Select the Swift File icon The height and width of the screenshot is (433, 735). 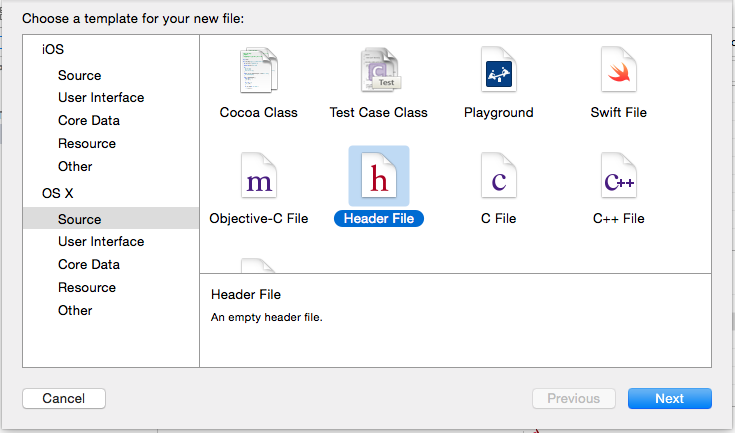click(x=619, y=70)
